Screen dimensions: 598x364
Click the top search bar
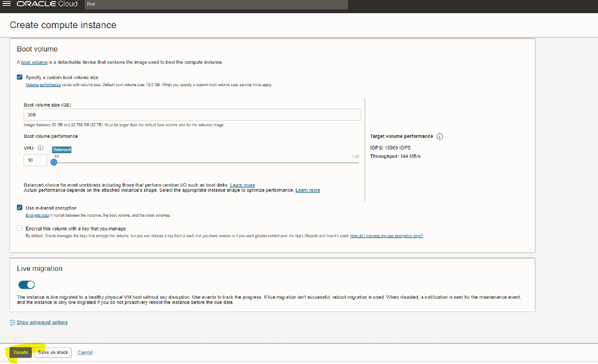215,4
